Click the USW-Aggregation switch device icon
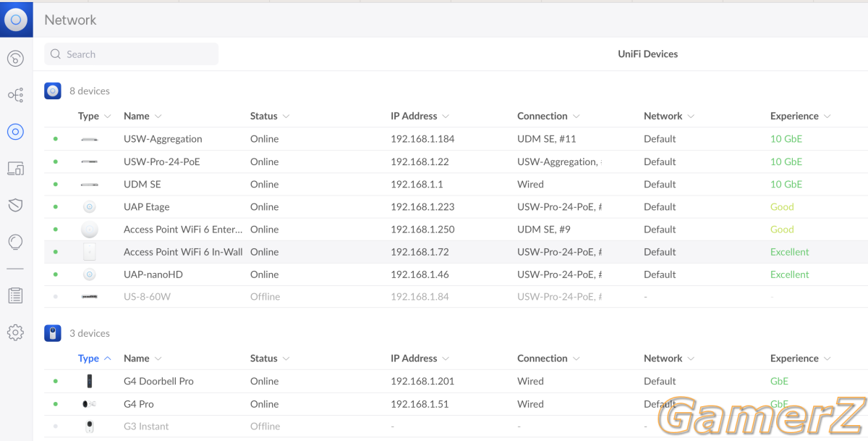The width and height of the screenshot is (868, 441). click(90, 139)
